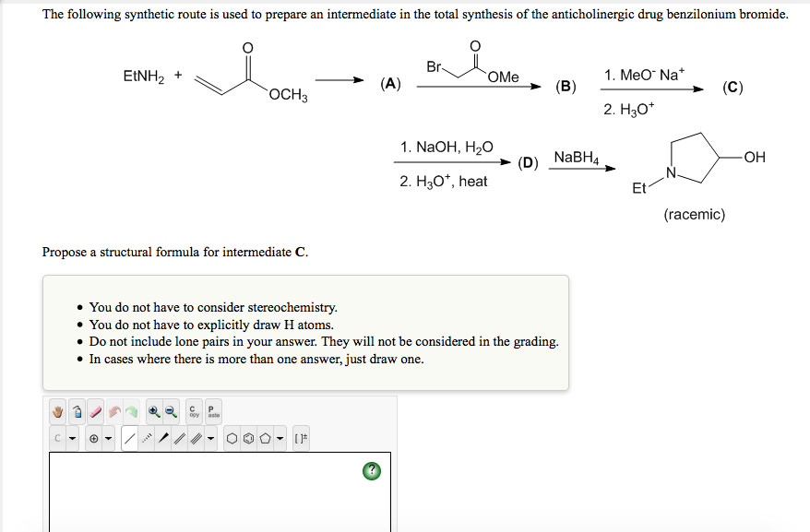Paste the copied structure
Image resolution: width=810 pixels, height=532 pixels.
click(x=211, y=410)
